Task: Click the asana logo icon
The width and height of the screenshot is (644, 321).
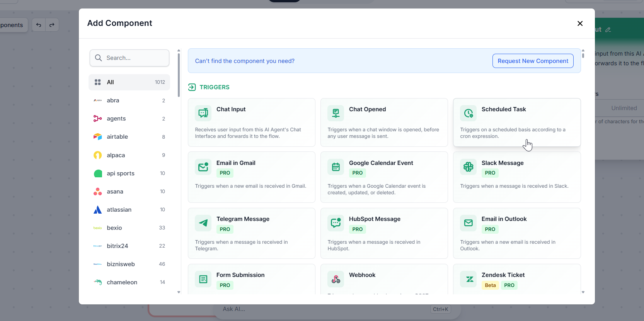Action: point(98,192)
